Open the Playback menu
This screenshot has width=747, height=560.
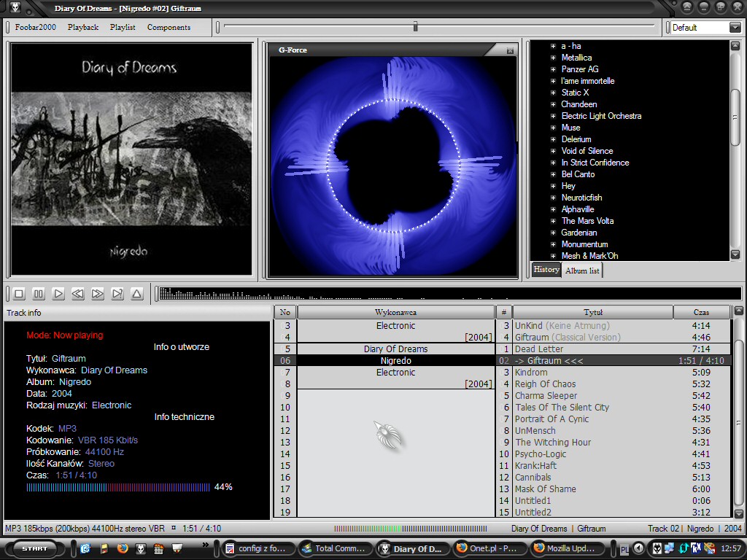(x=83, y=27)
